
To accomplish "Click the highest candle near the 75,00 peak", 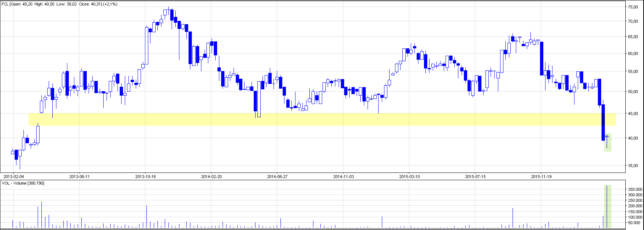I will [168, 12].
